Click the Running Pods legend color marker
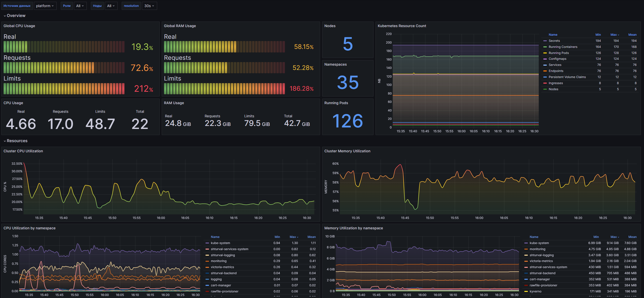The width and height of the screenshot is (644, 298). pos(545,53)
